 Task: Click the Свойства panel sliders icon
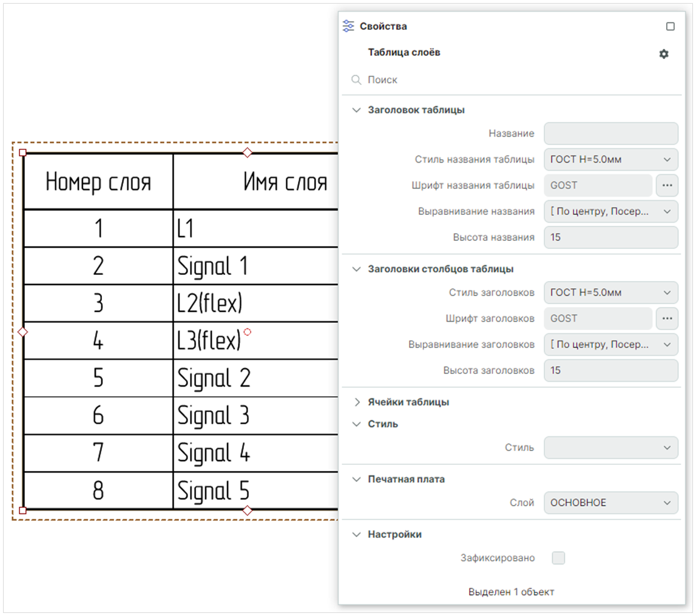[x=348, y=26]
